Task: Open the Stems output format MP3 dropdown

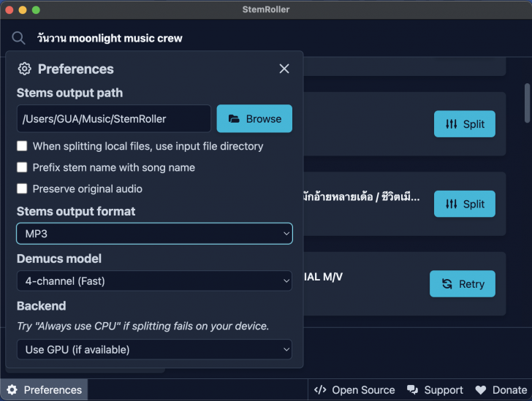Action: [154, 234]
